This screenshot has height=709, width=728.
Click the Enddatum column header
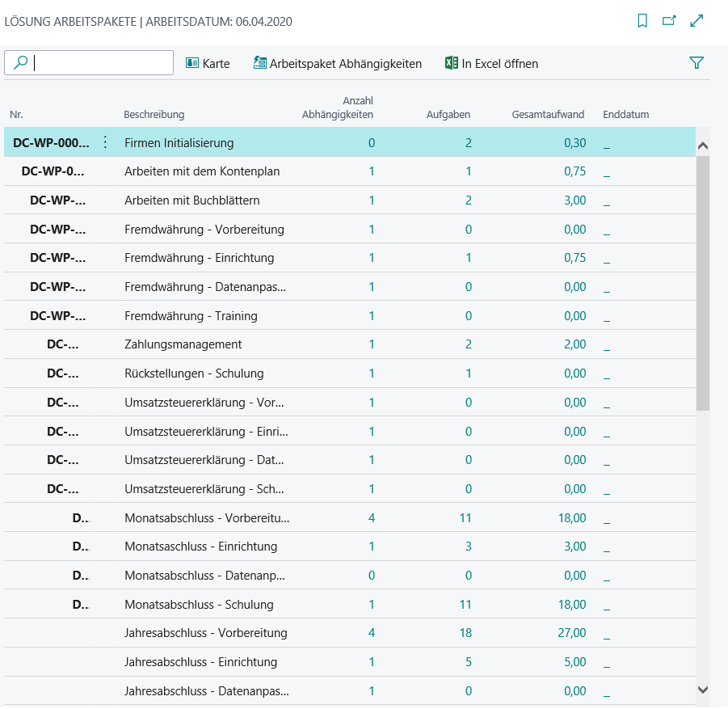tap(625, 115)
